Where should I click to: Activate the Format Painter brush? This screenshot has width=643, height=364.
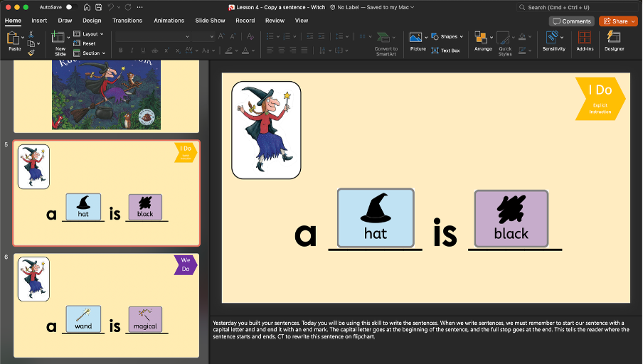coord(31,53)
